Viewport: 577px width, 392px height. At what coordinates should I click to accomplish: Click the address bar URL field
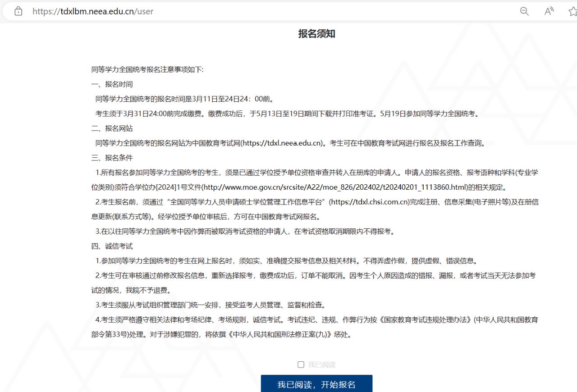coord(93,11)
